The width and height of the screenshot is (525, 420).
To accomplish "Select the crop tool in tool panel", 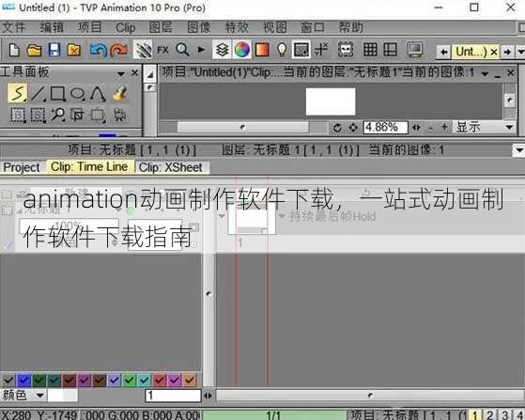I will coord(77,115).
